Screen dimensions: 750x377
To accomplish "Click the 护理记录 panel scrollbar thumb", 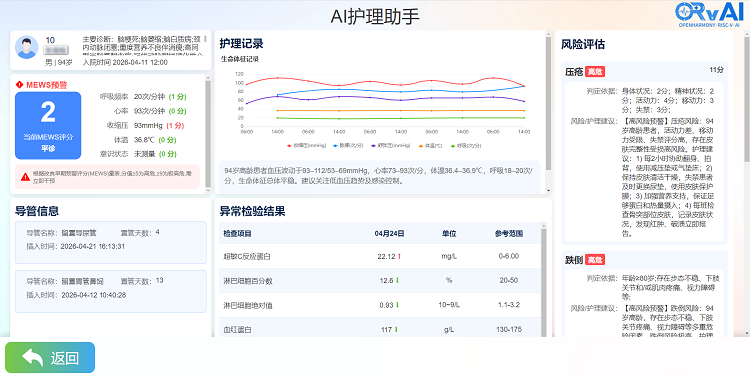I will point(548,103).
